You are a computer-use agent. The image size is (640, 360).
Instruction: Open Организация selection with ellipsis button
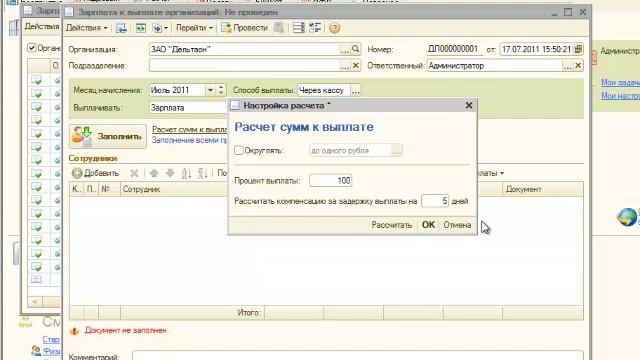pyautogui.click(x=345, y=50)
